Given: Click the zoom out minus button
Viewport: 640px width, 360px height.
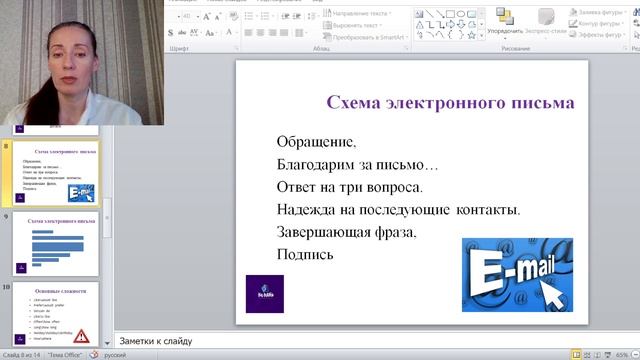Looking at the screenshot, I should coord(635,355).
